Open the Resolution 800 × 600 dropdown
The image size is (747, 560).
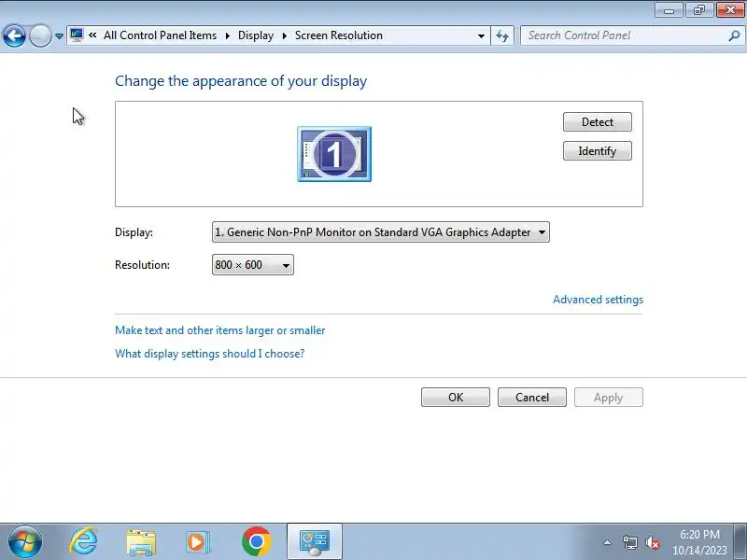click(x=253, y=265)
